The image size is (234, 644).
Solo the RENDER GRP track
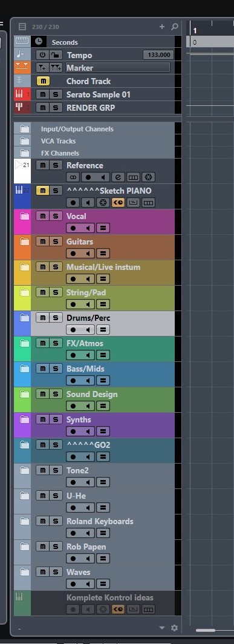56,108
